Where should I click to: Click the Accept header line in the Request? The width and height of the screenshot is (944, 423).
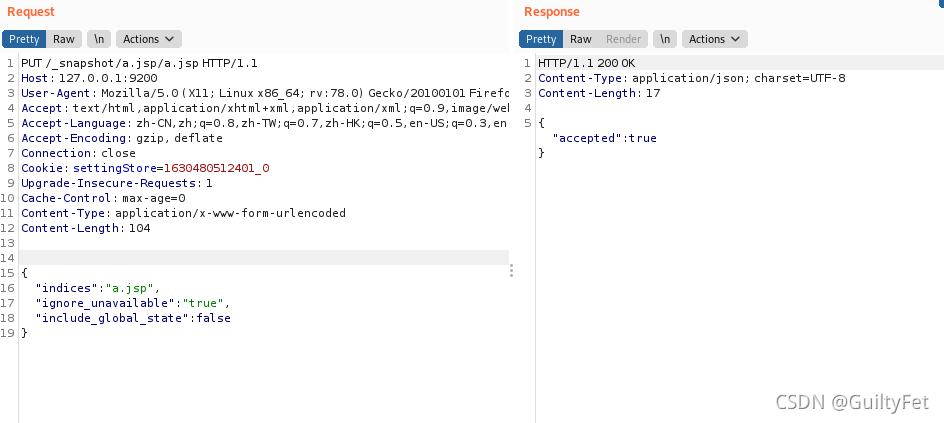coord(265,108)
